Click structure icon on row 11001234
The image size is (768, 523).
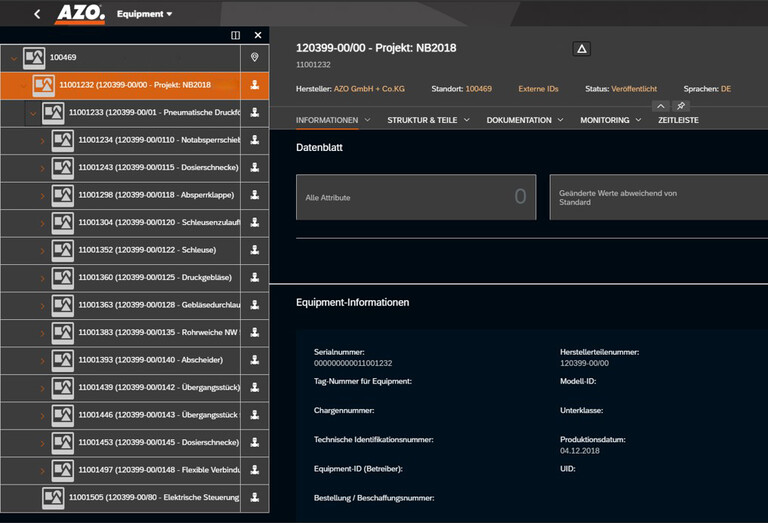255,140
